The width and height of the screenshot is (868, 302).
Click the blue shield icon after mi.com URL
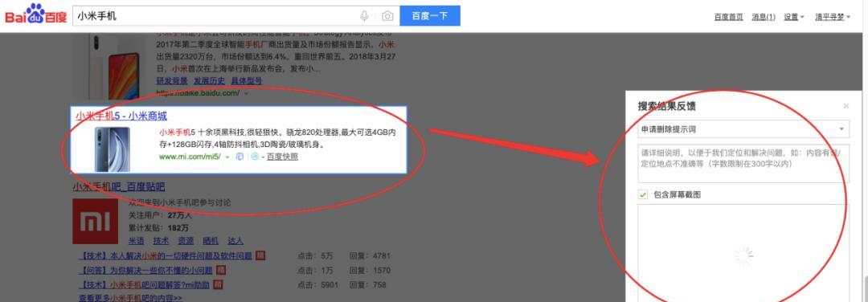pyautogui.click(x=240, y=157)
